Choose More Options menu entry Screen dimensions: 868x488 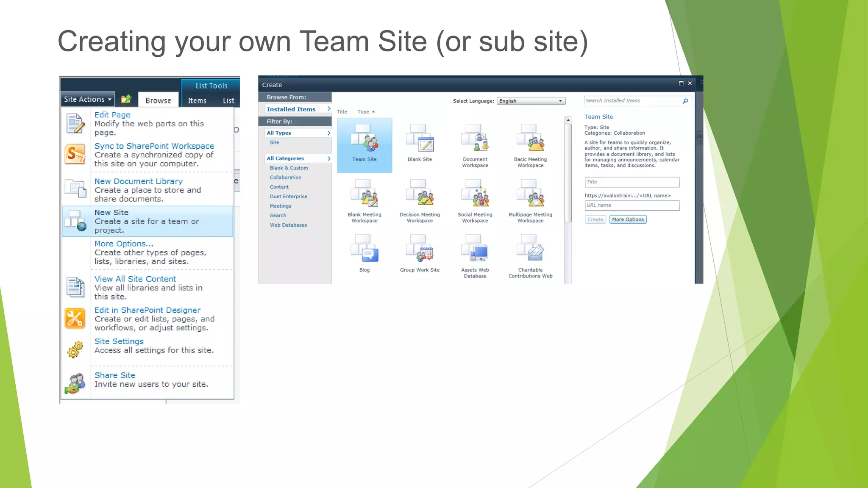click(147, 252)
